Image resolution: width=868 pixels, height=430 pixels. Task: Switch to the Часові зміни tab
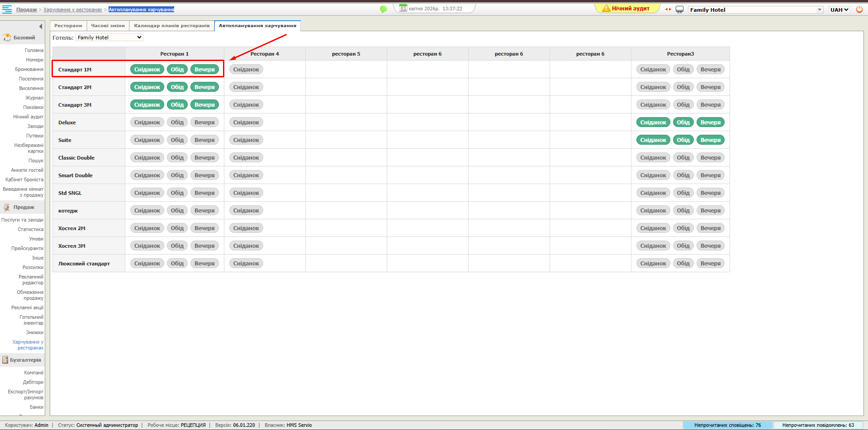tap(108, 26)
